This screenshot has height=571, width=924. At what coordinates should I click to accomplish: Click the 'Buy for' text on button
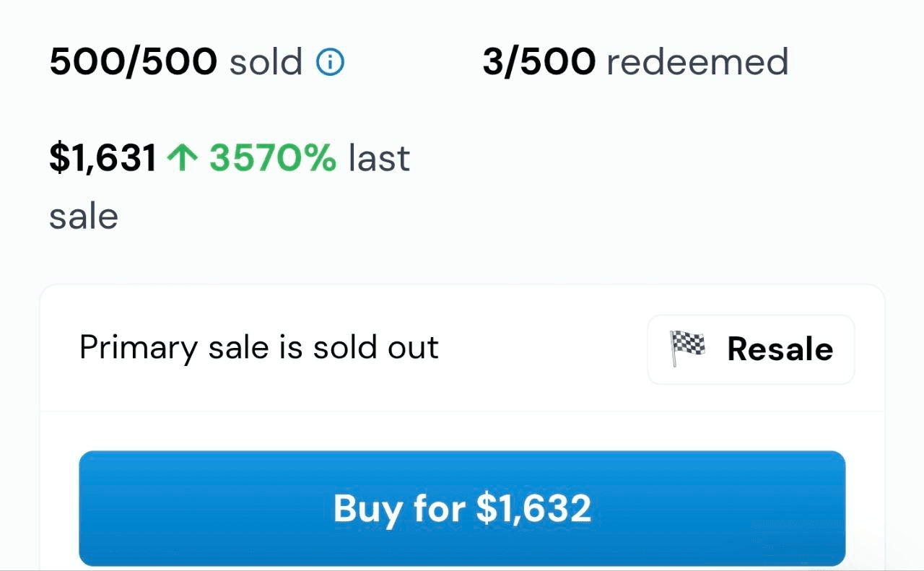pyautogui.click(x=399, y=509)
